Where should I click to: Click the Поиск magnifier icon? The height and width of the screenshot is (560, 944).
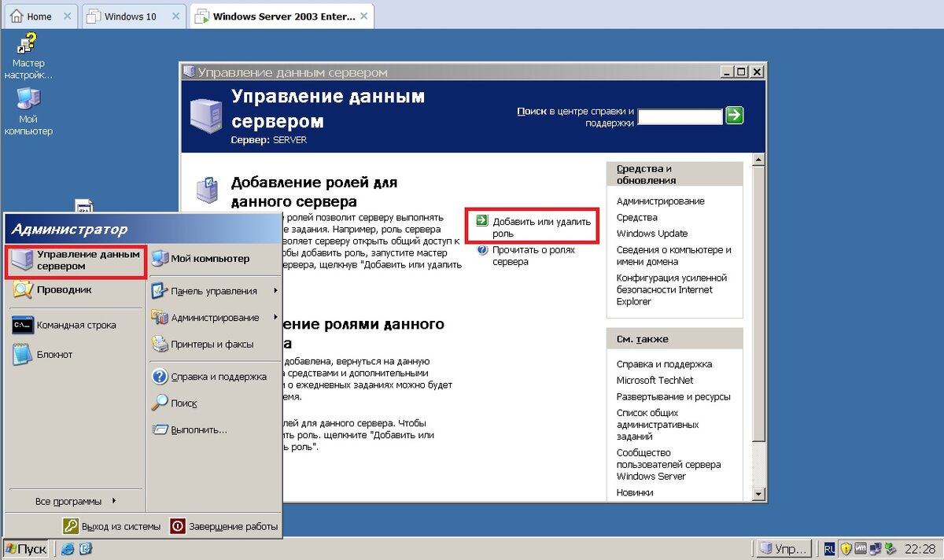pos(160,403)
